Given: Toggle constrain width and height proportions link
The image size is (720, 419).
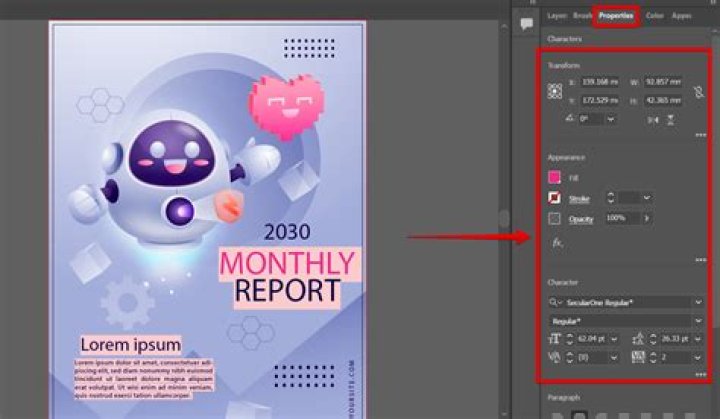Looking at the screenshot, I should click(x=697, y=91).
